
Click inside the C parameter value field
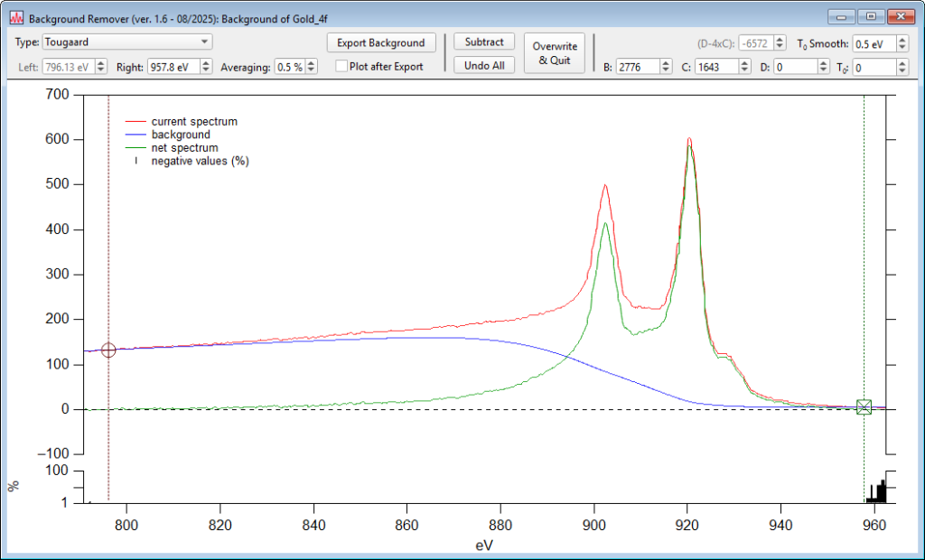[x=715, y=67]
